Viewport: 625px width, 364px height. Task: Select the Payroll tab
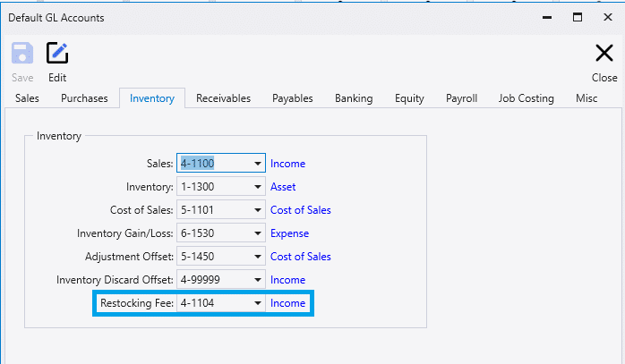461,98
